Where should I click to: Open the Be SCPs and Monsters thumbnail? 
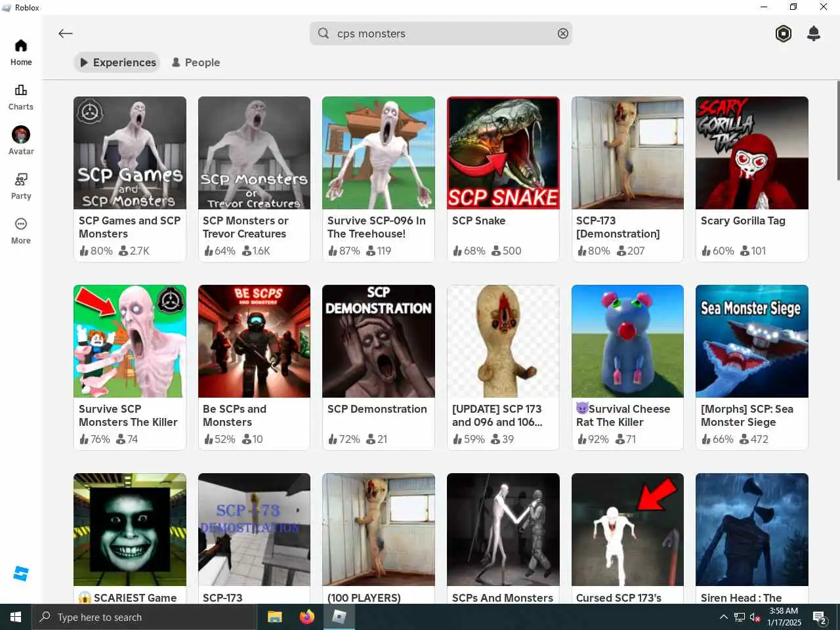[x=254, y=341]
